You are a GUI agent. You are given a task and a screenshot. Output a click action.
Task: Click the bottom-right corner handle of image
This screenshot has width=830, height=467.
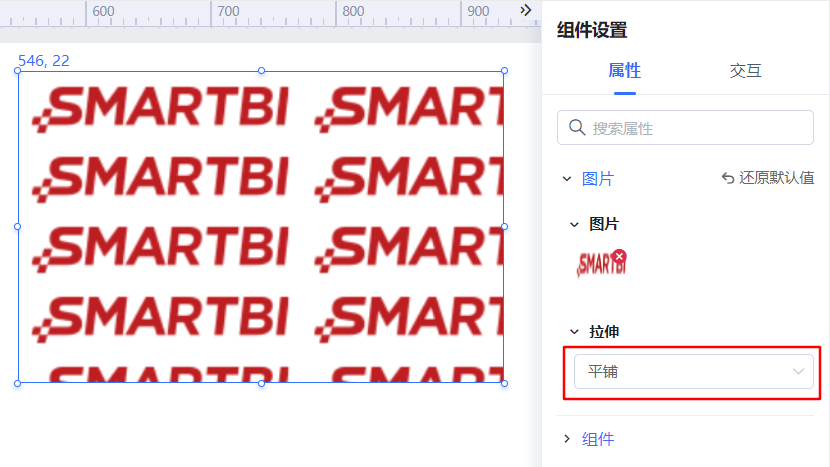coord(504,383)
